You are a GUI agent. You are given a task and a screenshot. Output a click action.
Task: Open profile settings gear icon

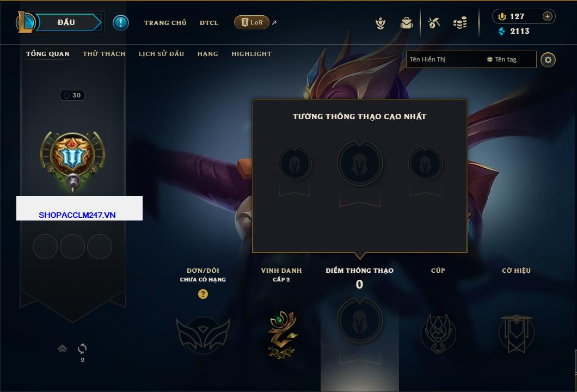click(x=548, y=60)
